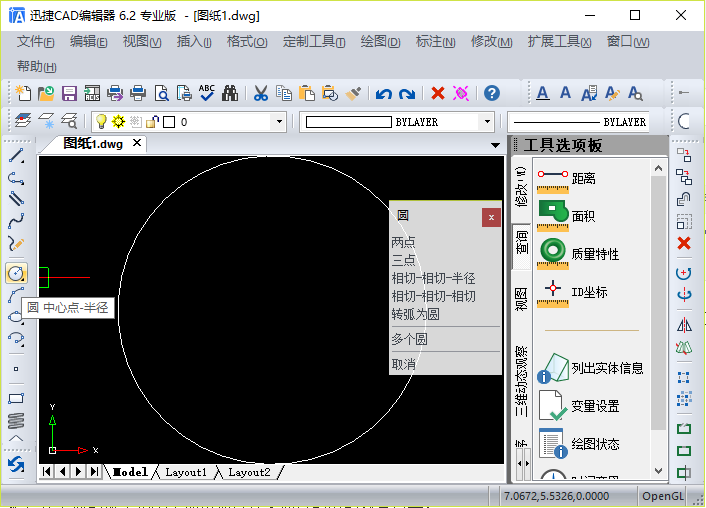The height and width of the screenshot is (508, 706).
Task: Open the 标注 (Dimension) menu
Action: click(435, 41)
